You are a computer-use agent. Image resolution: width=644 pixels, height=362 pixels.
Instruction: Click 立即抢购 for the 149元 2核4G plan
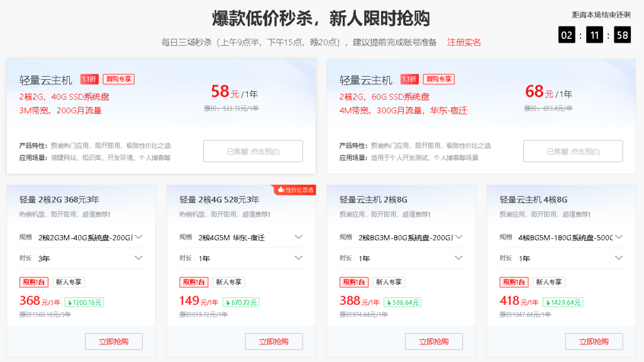coord(274,341)
